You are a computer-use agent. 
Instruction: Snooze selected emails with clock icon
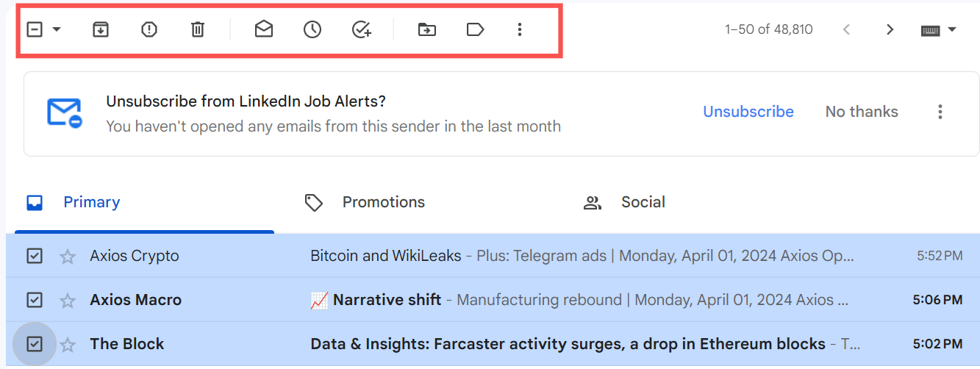pyautogui.click(x=312, y=29)
